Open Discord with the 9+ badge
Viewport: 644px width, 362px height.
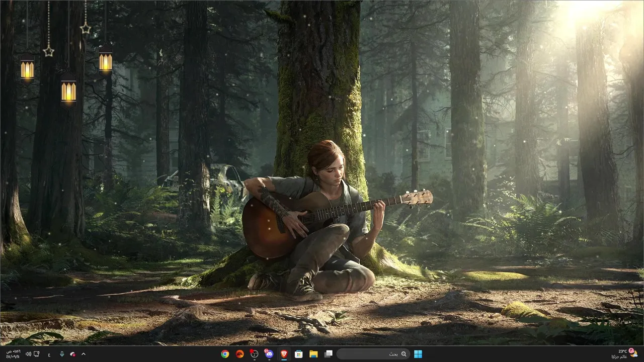(x=269, y=354)
